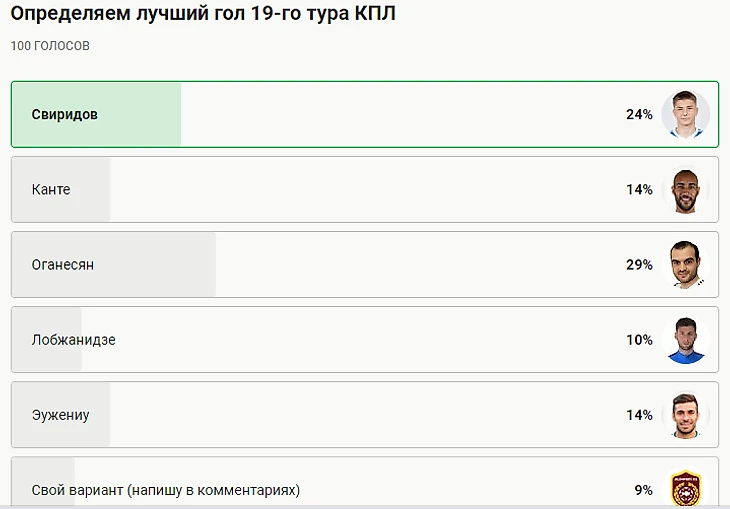Click Eugenio's player avatar

tap(685, 415)
